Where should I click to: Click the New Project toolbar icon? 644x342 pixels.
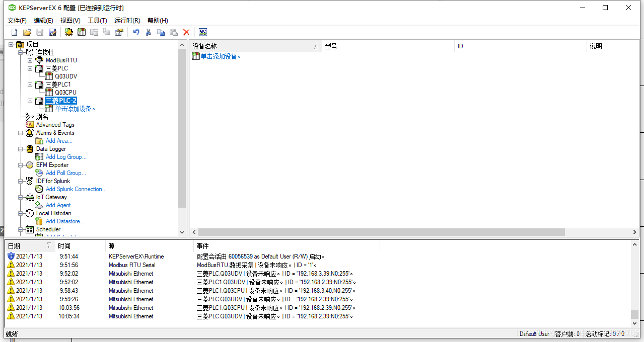pos(14,32)
